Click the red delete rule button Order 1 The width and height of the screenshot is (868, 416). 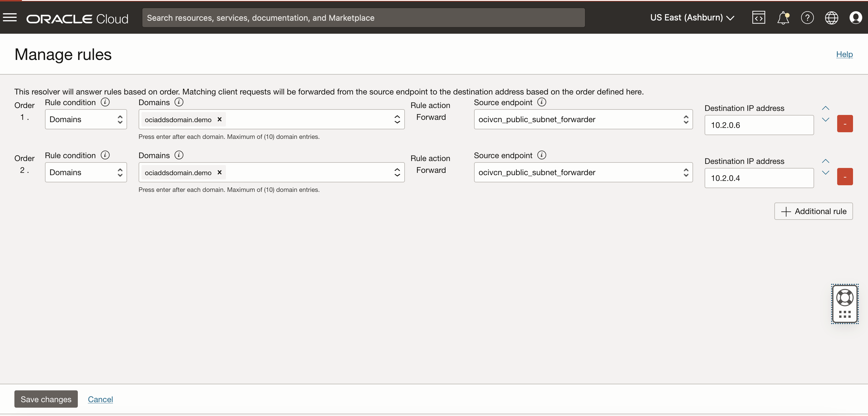pyautogui.click(x=845, y=124)
